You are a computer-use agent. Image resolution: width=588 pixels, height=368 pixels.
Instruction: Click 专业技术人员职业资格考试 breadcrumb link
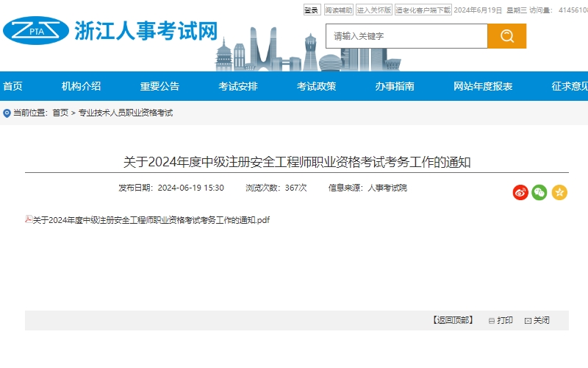(125, 113)
